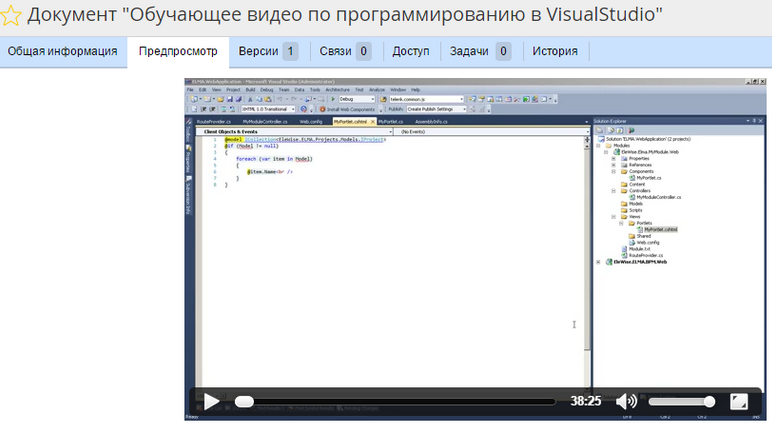
Task: Expand the EleWise.ELMA.BPM.Web project node
Action: point(598,261)
